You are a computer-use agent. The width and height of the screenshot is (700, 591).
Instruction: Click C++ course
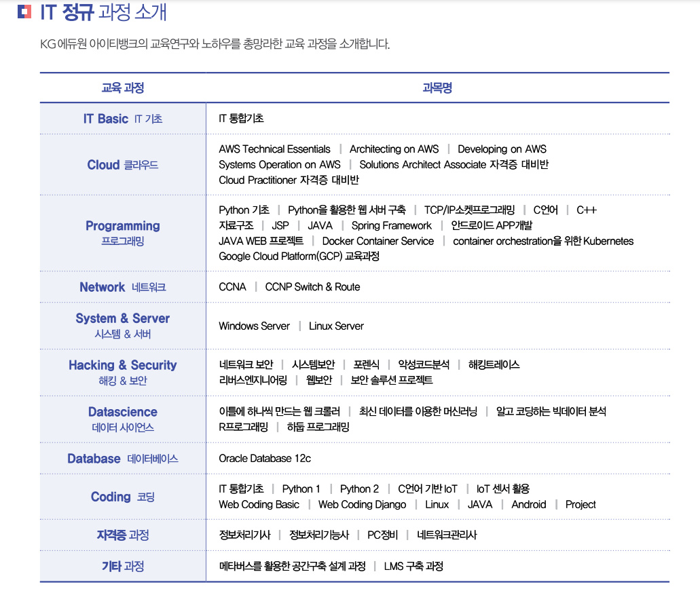(x=587, y=210)
